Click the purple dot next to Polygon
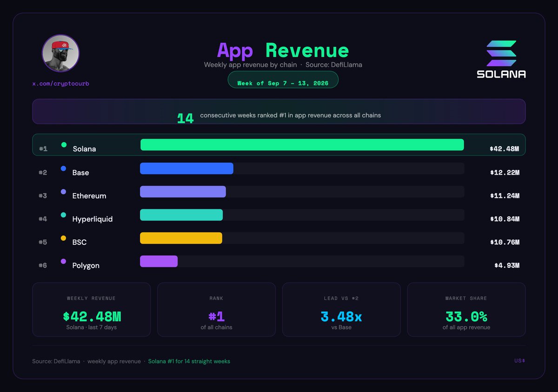Screen dimensions: 558x392 [63, 261]
